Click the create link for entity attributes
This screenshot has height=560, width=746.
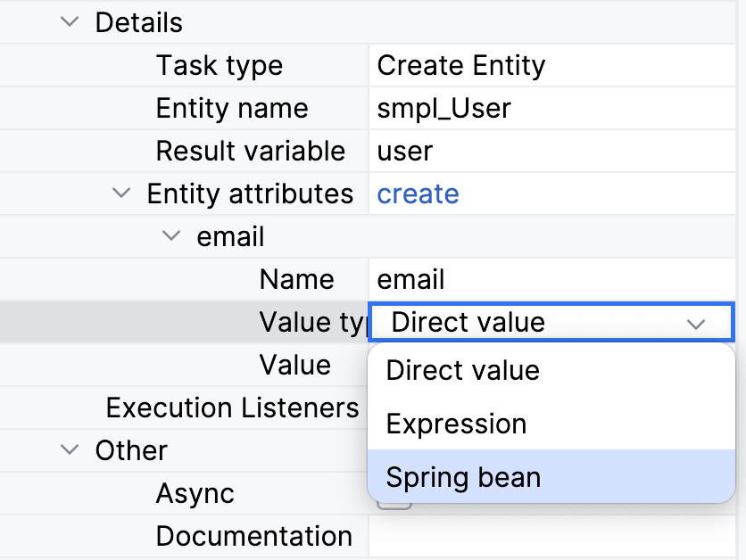click(418, 194)
